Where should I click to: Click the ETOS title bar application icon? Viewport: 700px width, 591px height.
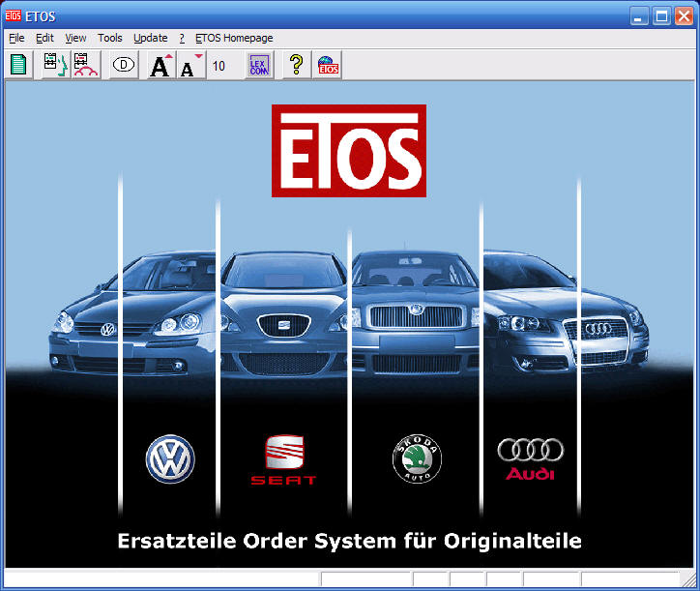click(14, 15)
